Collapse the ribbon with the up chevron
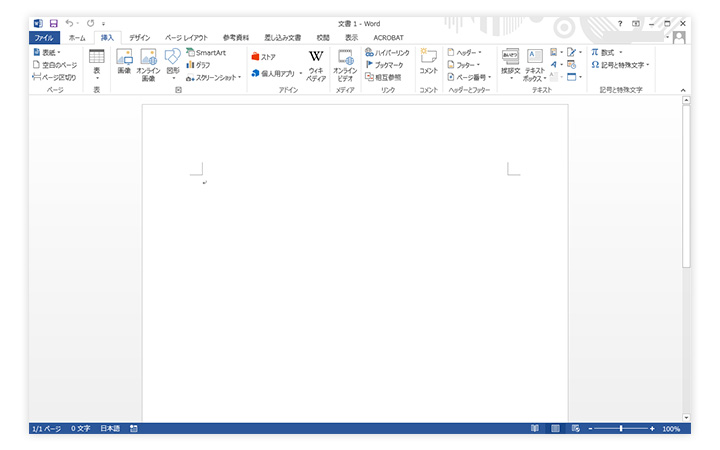 point(683,90)
